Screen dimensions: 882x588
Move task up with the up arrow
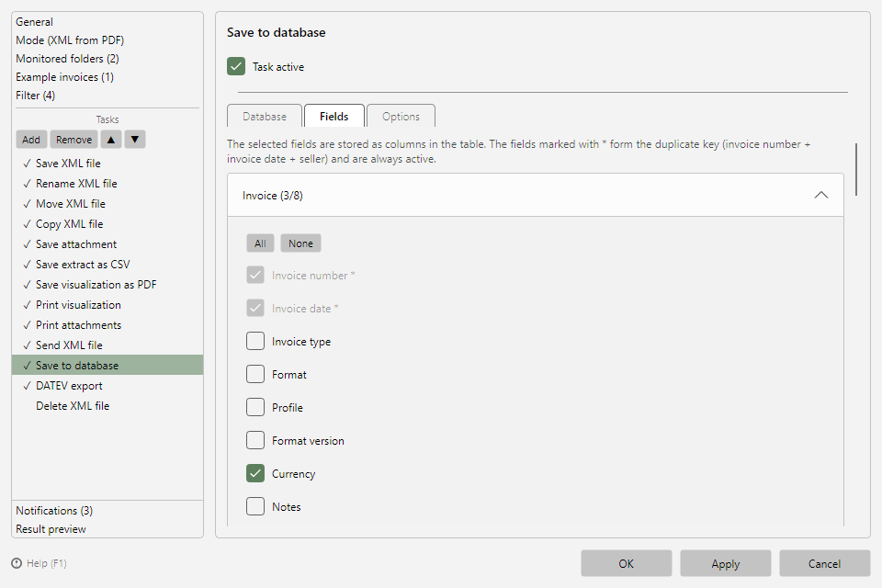[111, 140]
